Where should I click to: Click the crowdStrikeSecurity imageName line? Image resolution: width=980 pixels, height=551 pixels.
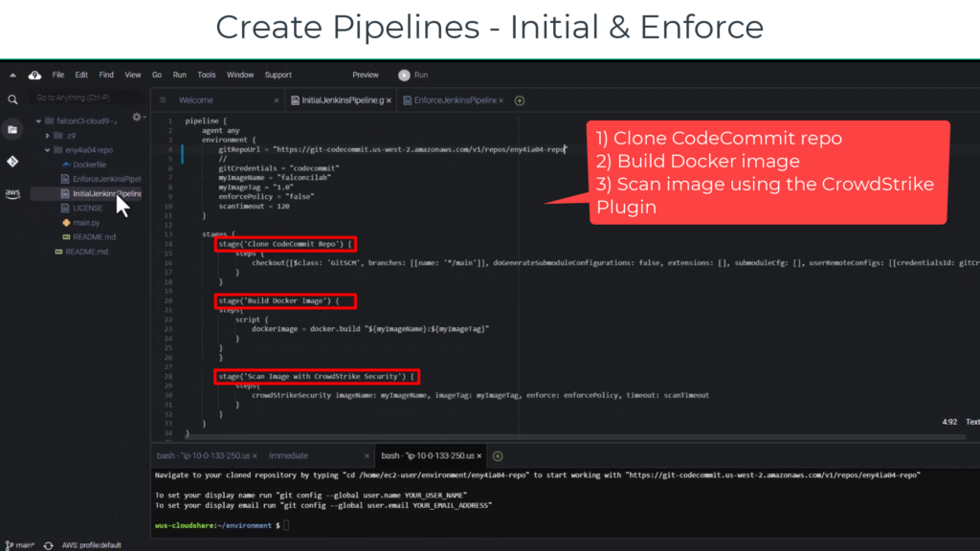480,395
